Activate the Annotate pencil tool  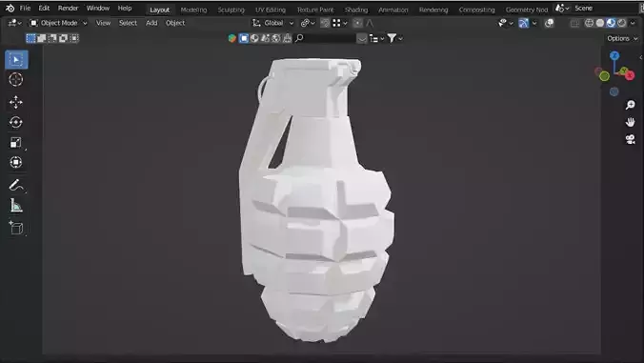tap(16, 186)
